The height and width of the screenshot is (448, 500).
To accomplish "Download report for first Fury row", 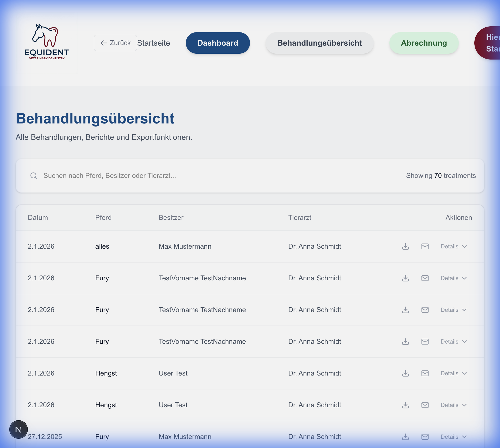I will pyautogui.click(x=406, y=278).
